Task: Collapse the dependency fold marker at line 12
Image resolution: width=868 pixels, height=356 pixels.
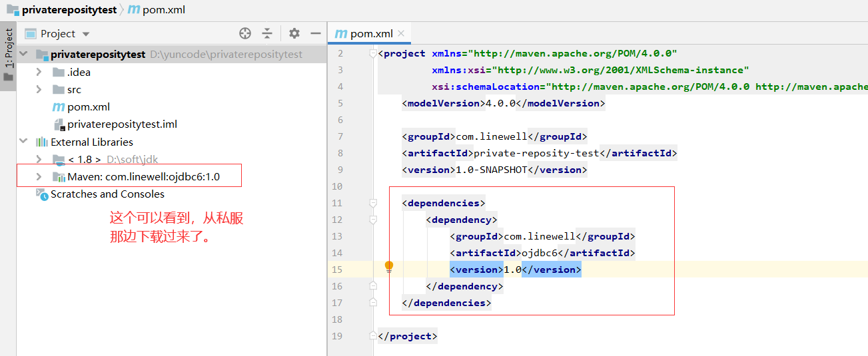Action: [372, 220]
